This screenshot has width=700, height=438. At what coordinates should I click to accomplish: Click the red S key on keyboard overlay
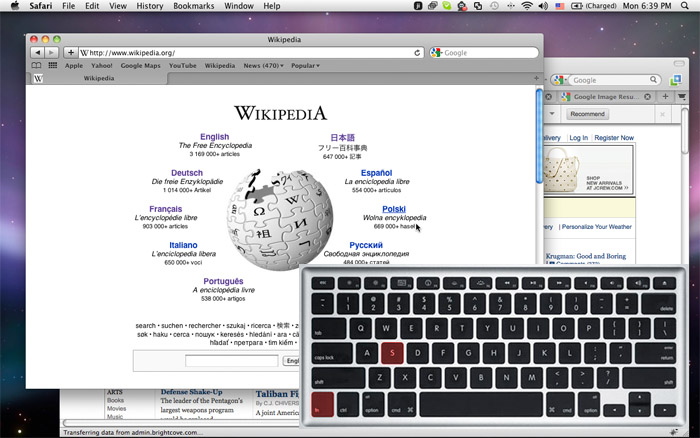(x=392, y=353)
